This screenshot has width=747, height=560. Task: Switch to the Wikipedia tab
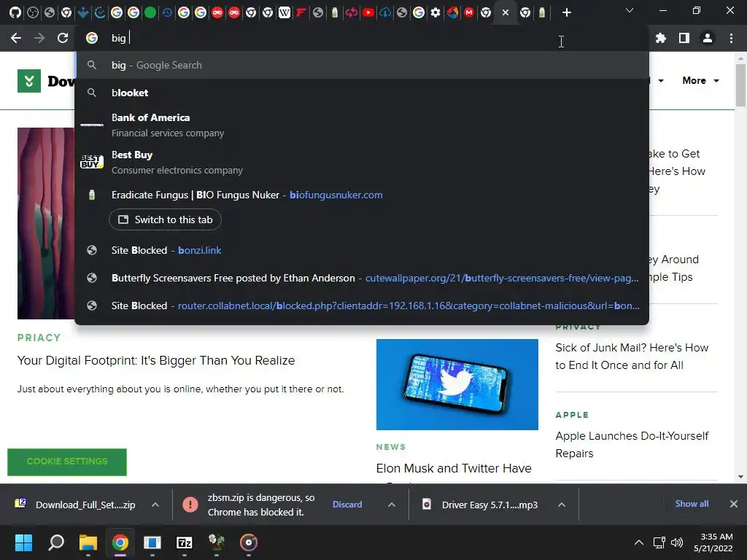tap(285, 12)
